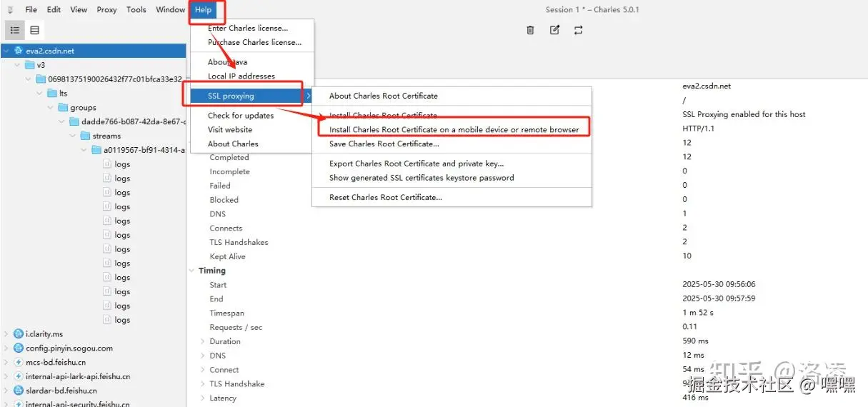Select slardar-bd.feishu.cn in host list
Screen dimensions: 868x407
click(61, 391)
